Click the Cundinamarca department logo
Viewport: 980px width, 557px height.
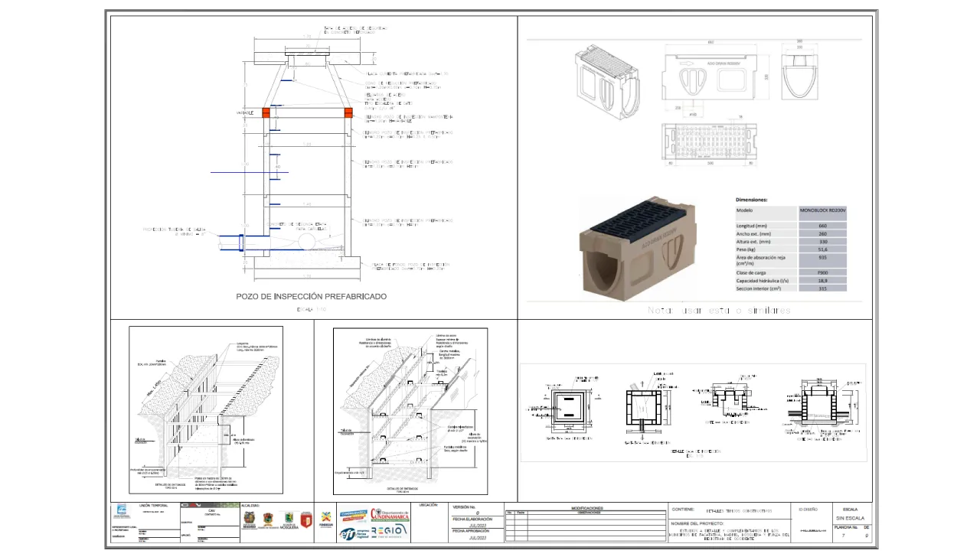(390, 516)
